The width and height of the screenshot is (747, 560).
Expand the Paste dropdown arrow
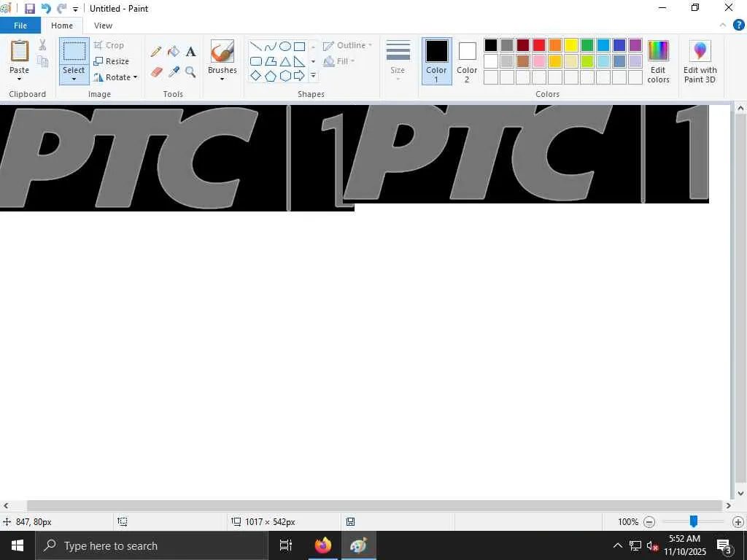[x=20, y=79]
